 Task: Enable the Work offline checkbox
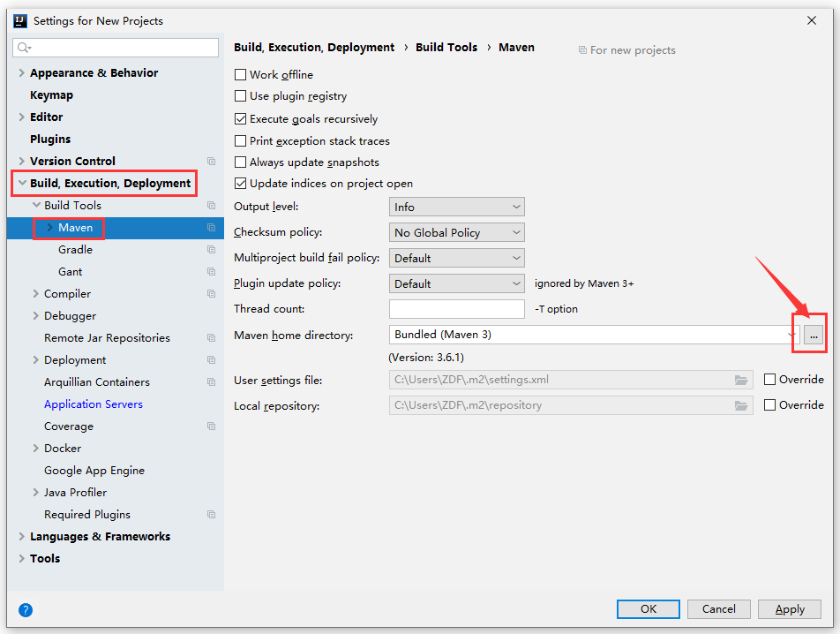(x=241, y=75)
